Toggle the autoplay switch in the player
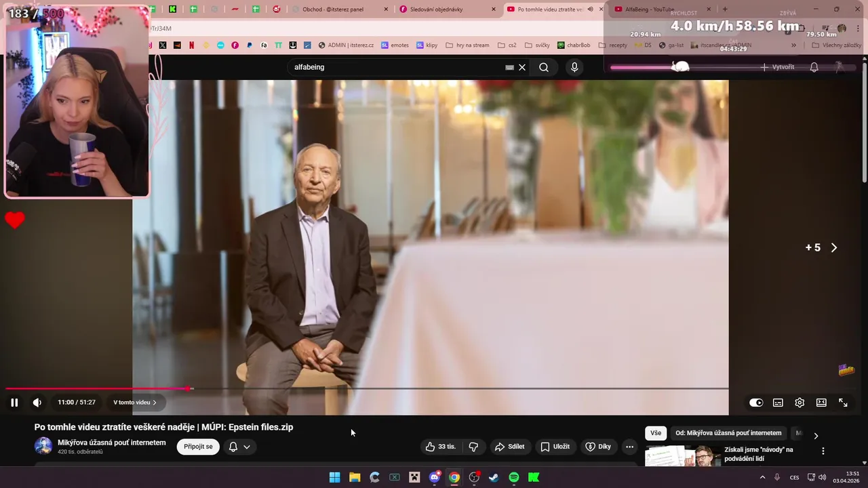The width and height of the screenshot is (868, 488). 756,403
